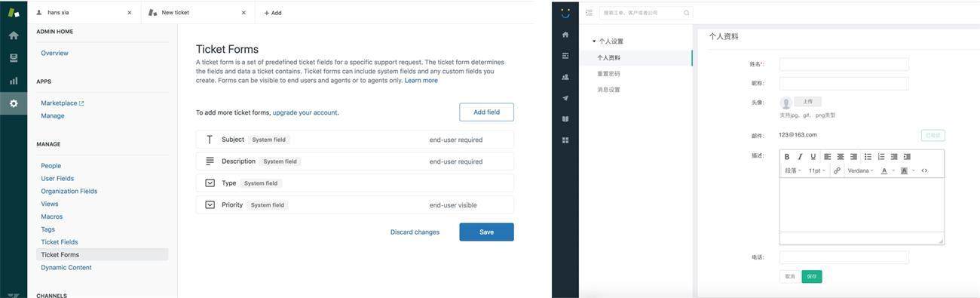The image size is (980, 298).
Task: Open the Zendesk home icon in sidebar
Action: [x=14, y=35]
